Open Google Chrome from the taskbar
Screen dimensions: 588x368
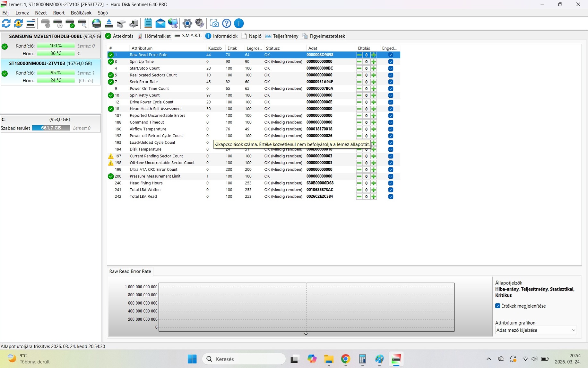click(x=346, y=359)
